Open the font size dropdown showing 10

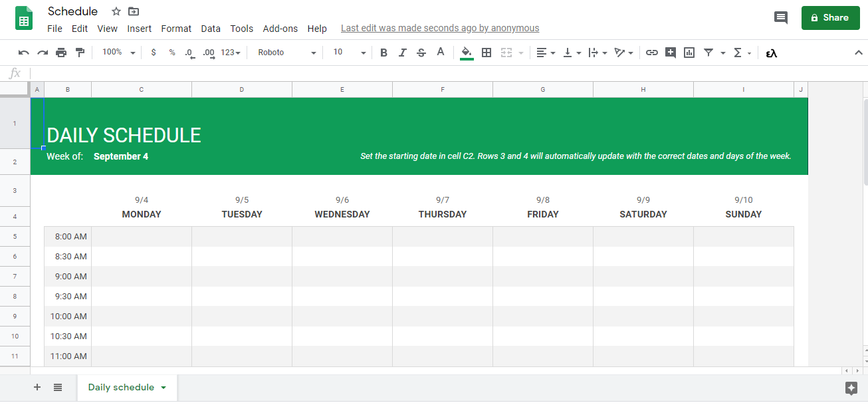point(350,53)
